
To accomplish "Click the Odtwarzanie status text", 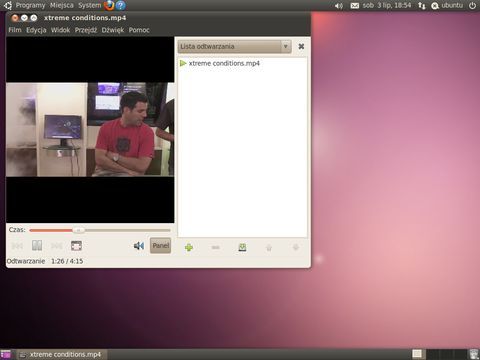I will tap(26, 261).
